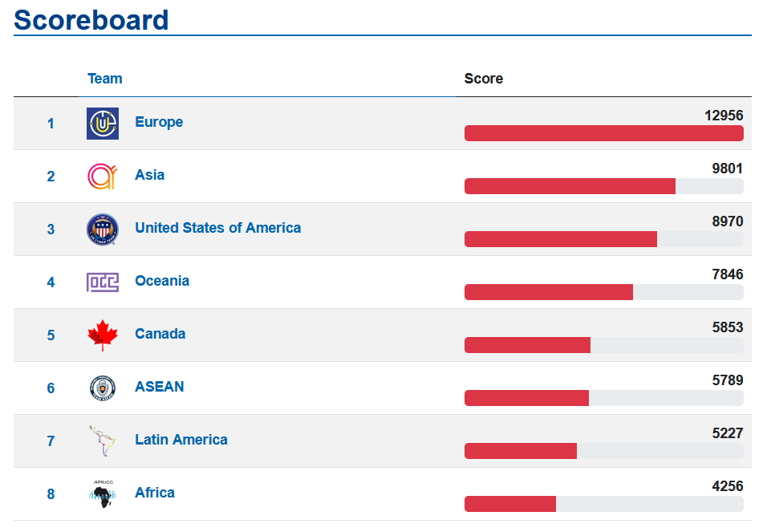Open the Asia team link
This screenshot has width=767, height=532.
150,175
